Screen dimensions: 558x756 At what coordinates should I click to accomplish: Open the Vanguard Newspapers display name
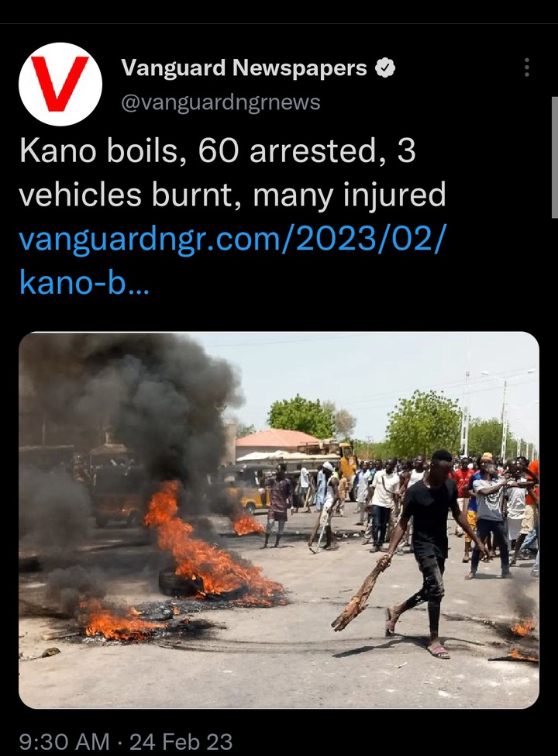[244, 68]
